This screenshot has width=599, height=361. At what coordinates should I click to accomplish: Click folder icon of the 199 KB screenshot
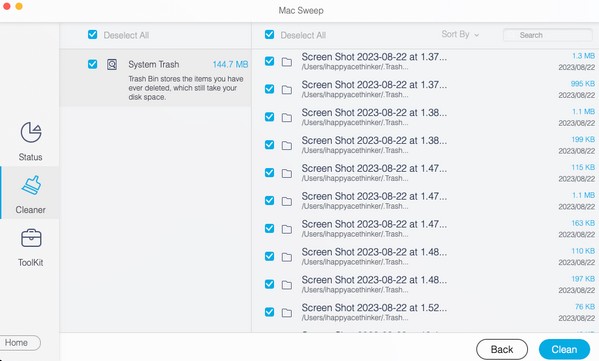[x=287, y=146]
